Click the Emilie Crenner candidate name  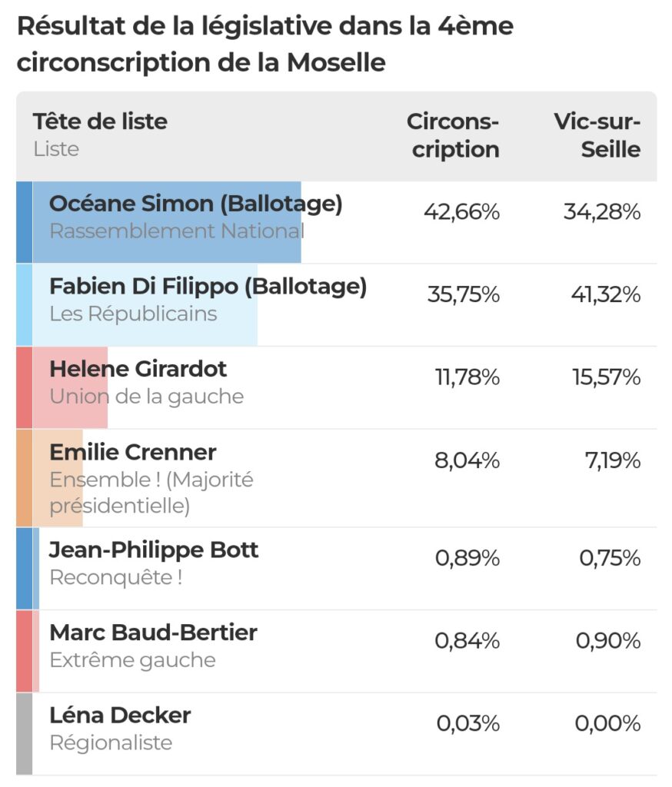pos(133,452)
